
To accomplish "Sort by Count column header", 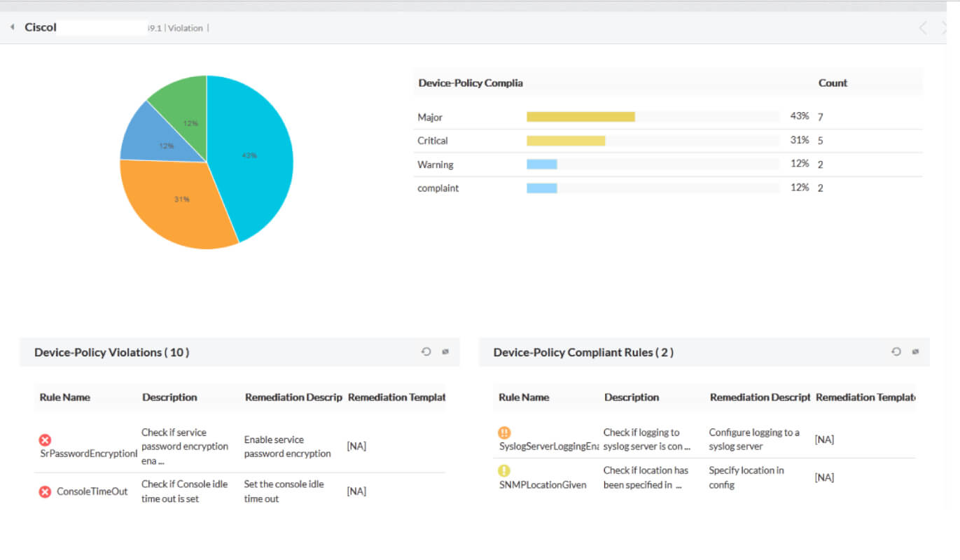I will coord(833,83).
